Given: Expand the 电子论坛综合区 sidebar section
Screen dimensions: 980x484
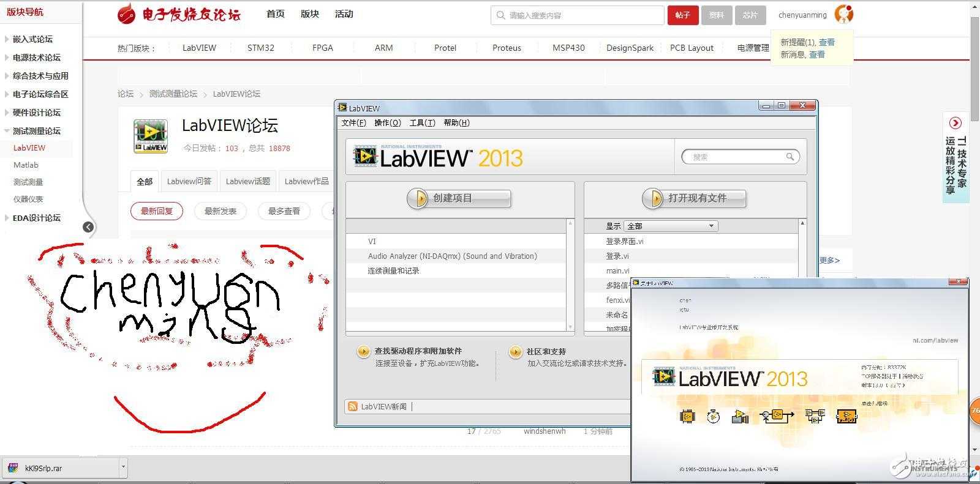Looking at the screenshot, I should tap(7, 94).
